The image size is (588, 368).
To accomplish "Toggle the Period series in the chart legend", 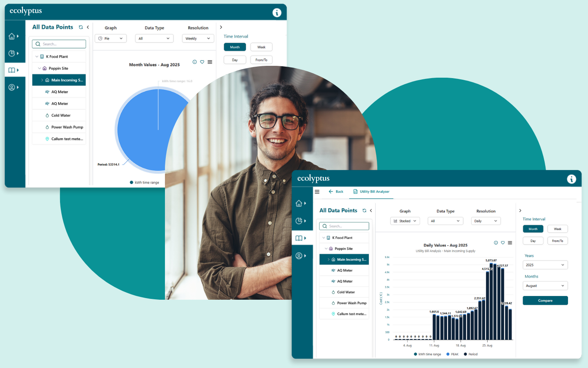I will point(471,354).
